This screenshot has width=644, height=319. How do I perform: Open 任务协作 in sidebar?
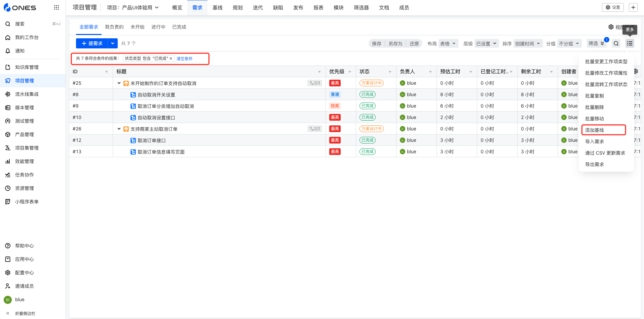[x=25, y=175]
